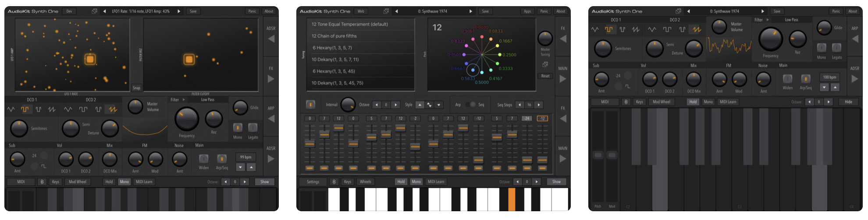
Task: Click the first sequencer step slider showing 0
Action: pyautogui.click(x=309, y=143)
